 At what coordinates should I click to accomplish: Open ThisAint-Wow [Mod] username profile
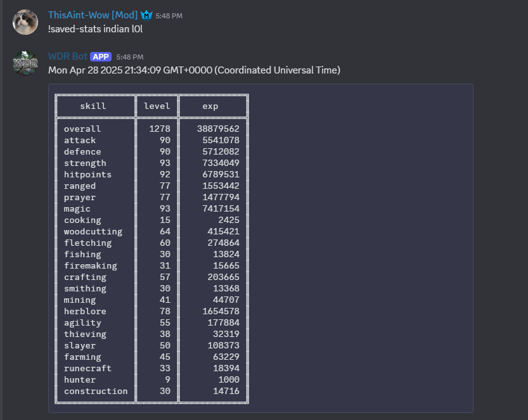point(93,15)
